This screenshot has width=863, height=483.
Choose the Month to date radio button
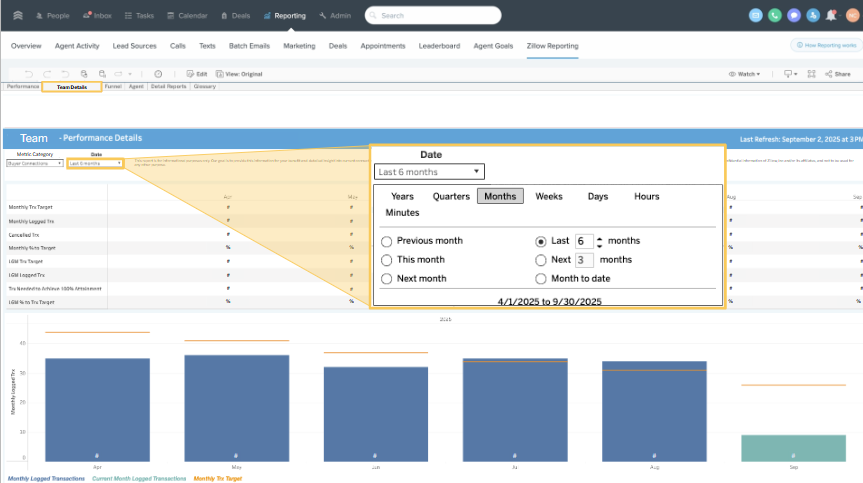coord(542,279)
